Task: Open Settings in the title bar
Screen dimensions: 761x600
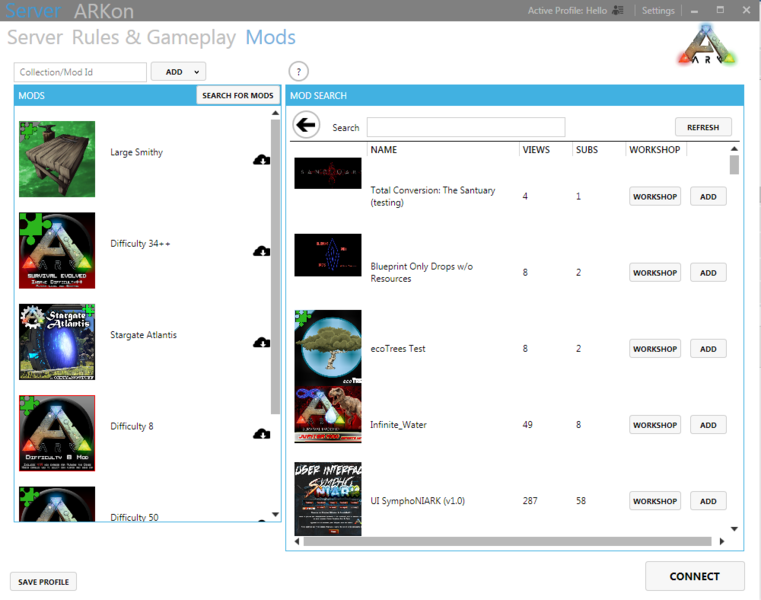Action: 658,10
